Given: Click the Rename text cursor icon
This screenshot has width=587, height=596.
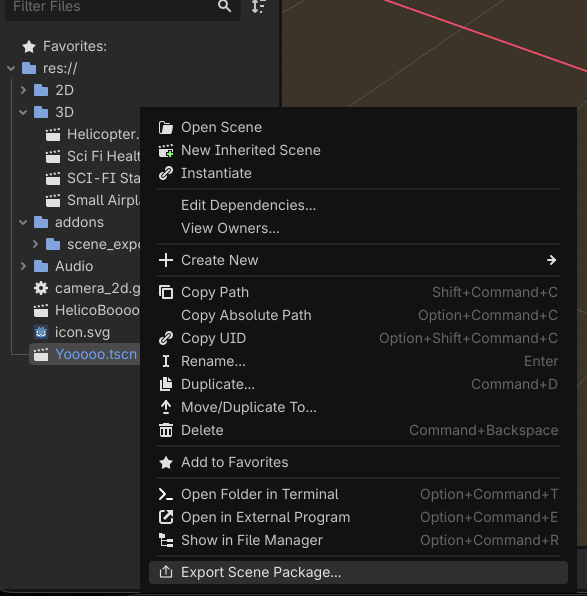Looking at the screenshot, I should point(166,361).
